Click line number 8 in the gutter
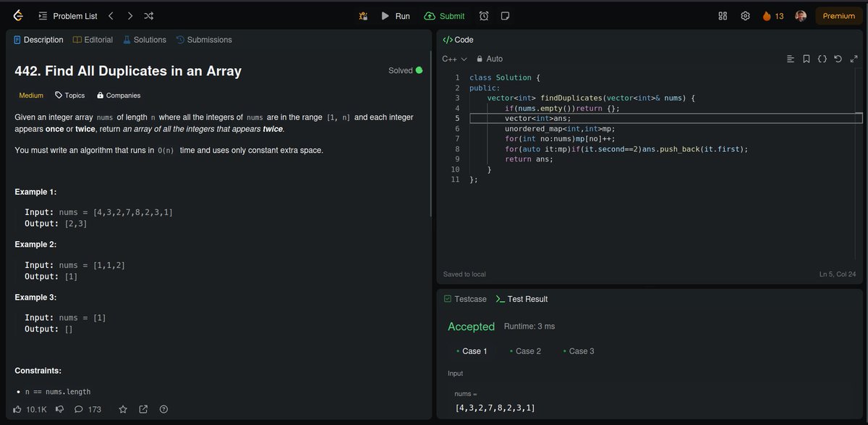The image size is (868, 425). (x=456, y=149)
